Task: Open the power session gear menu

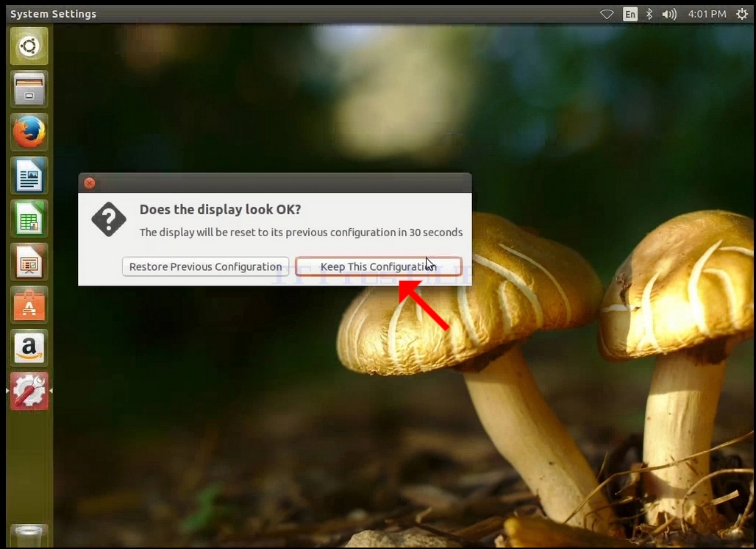Action: 742,14
